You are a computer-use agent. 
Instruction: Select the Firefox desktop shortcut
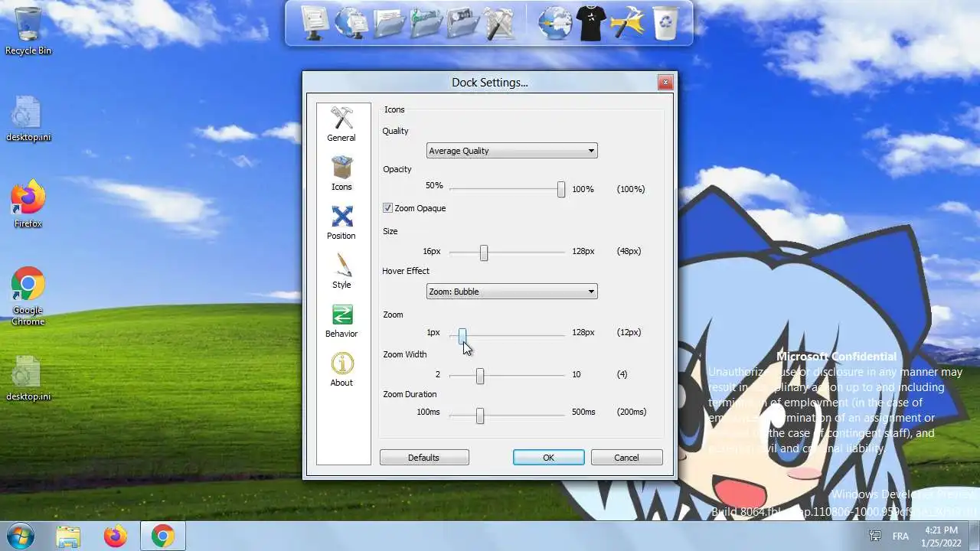tap(28, 204)
